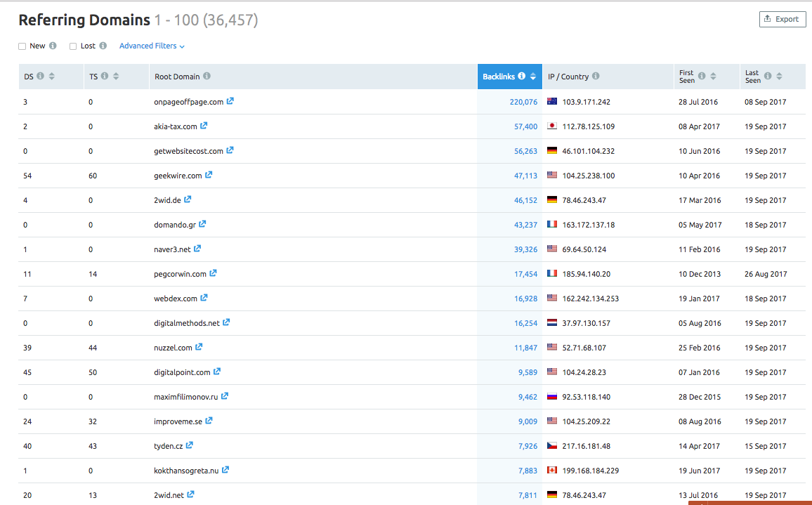Open backlinks count 47,113 link
812x505 pixels.
coord(525,176)
